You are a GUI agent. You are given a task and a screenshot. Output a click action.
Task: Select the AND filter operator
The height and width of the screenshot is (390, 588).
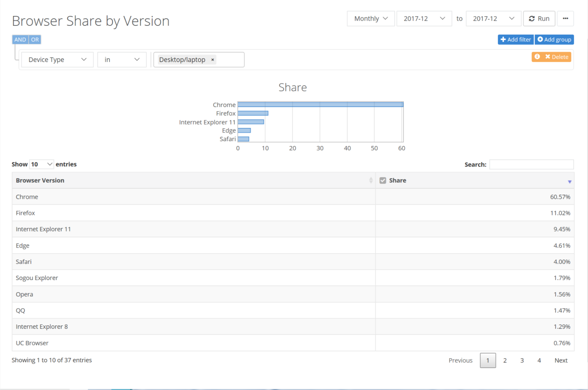[x=20, y=40]
